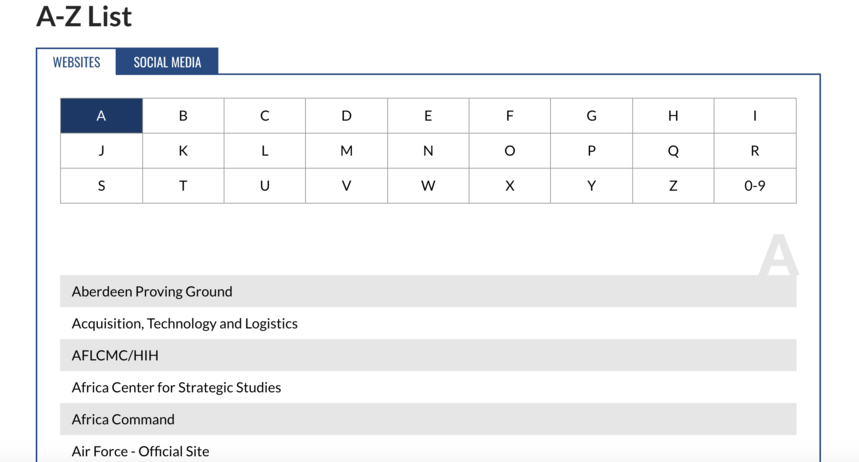Jump to letter B listings

pyautogui.click(x=183, y=116)
